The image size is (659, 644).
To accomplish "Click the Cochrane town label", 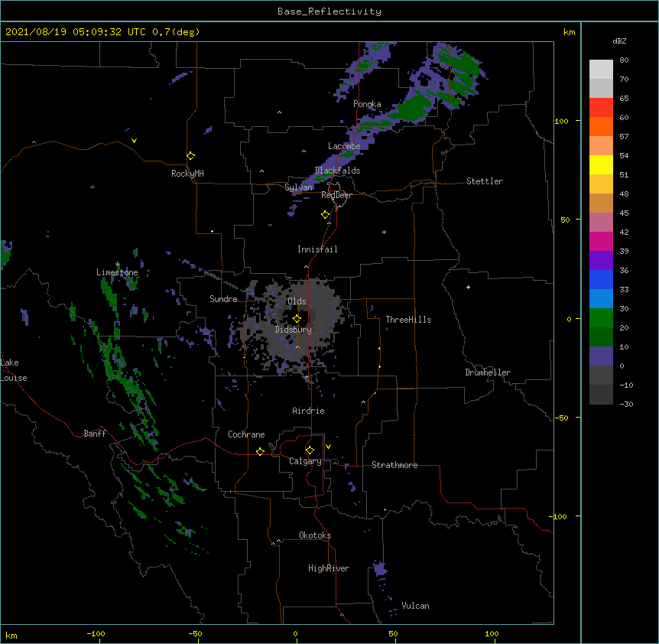I will (246, 434).
